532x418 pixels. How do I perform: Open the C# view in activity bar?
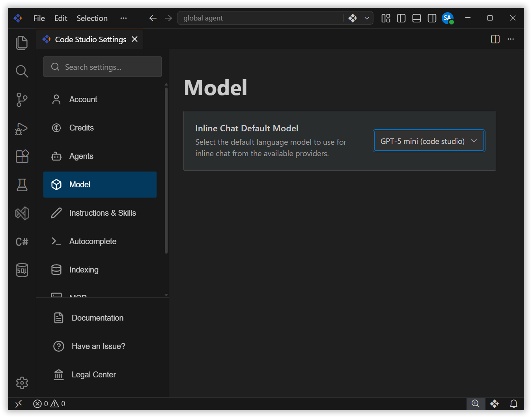22,242
